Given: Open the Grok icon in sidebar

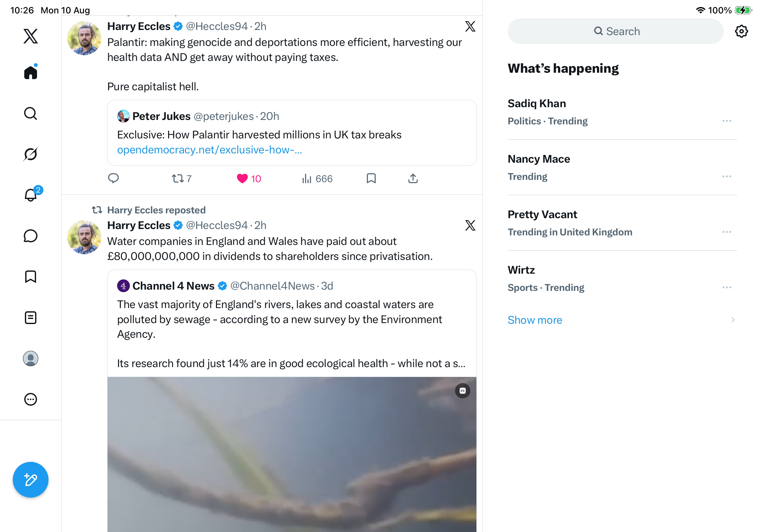Looking at the screenshot, I should click(x=31, y=154).
